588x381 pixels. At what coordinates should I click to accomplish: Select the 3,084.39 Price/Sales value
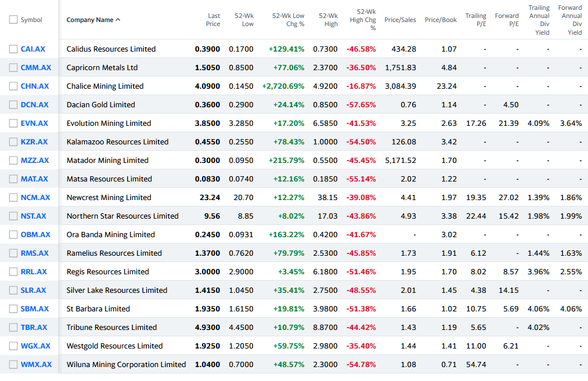click(x=401, y=86)
